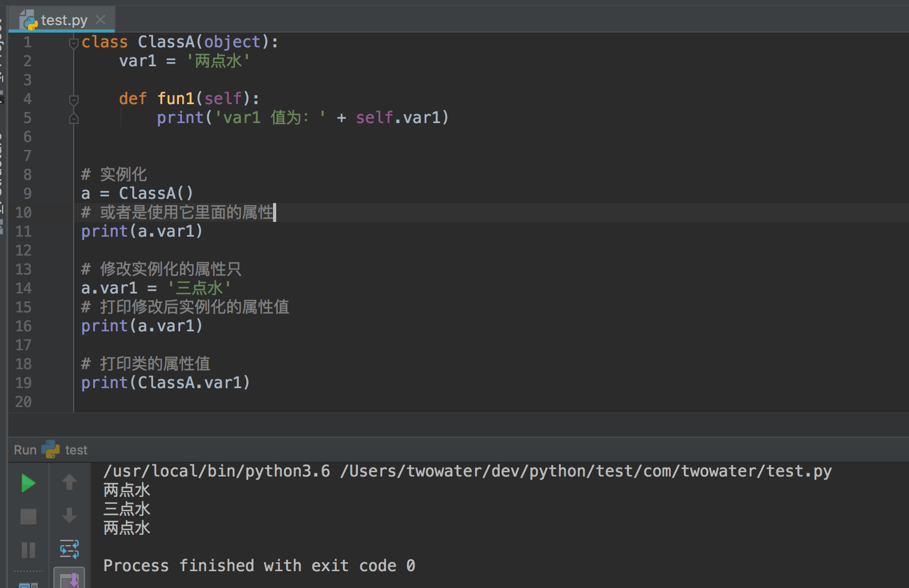Screen dimensions: 909x588
Task: Click the print(ClassA.var1) statement
Action: 166,383
